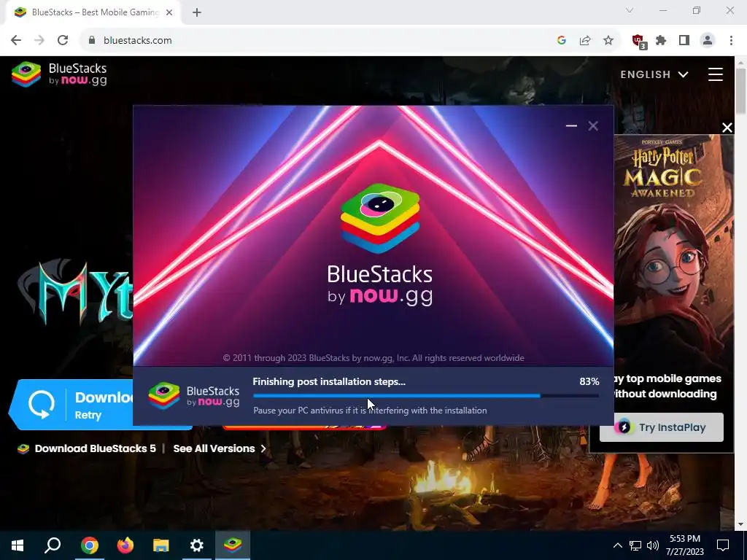Click the installer progress bar
The image size is (747, 560).
tap(426, 396)
